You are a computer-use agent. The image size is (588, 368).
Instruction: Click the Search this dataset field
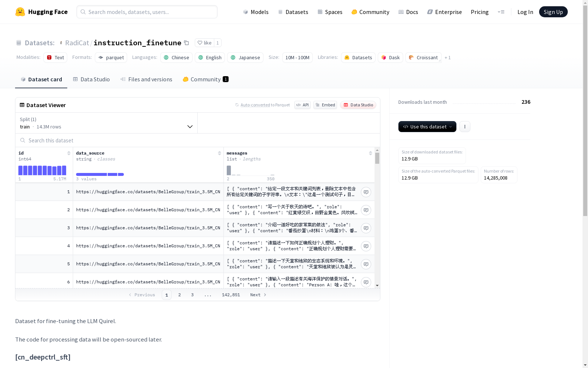(x=198, y=140)
